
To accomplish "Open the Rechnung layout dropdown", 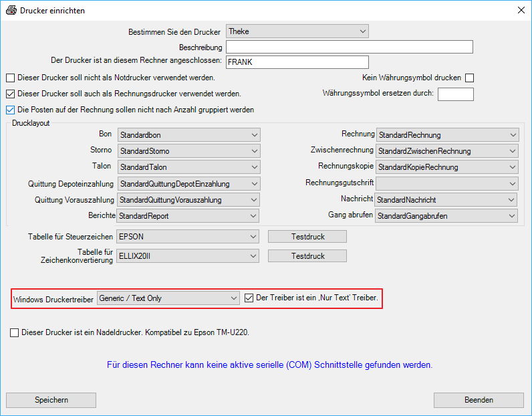I will 447,134.
